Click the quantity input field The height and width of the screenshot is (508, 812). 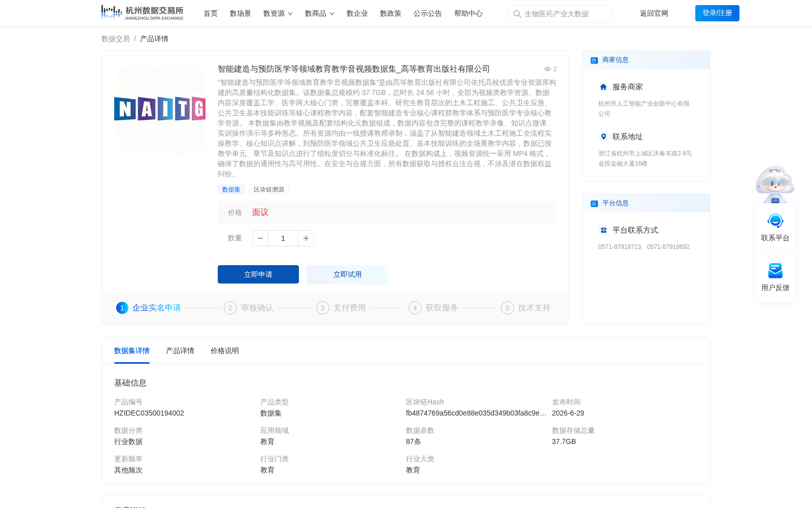283,238
